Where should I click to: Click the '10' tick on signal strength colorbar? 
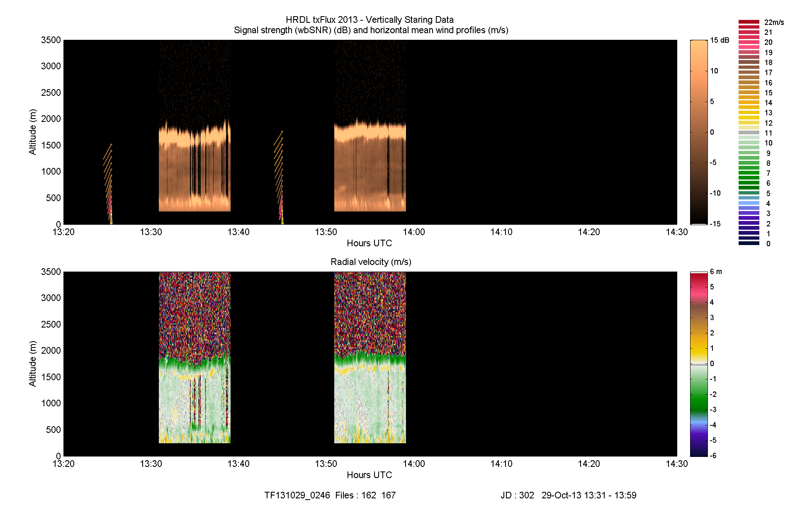click(714, 71)
